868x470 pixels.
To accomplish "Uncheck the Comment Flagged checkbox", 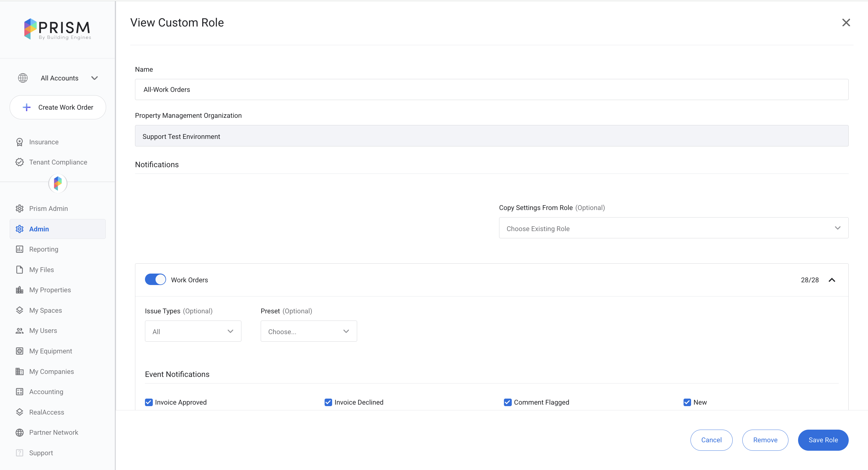I will tap(508, 402).
